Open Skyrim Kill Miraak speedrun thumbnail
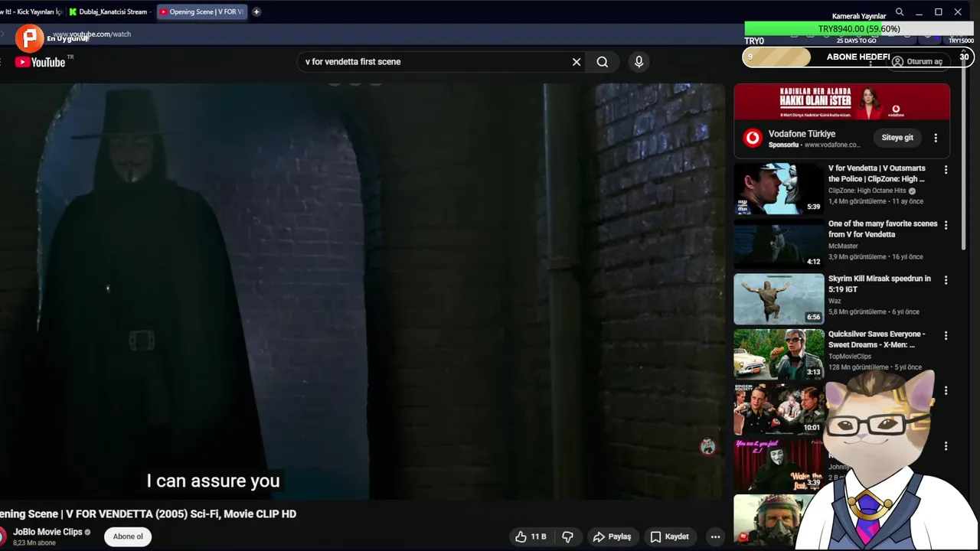The image size is (980, 551). pyautogui.click(x=779, y=299)
